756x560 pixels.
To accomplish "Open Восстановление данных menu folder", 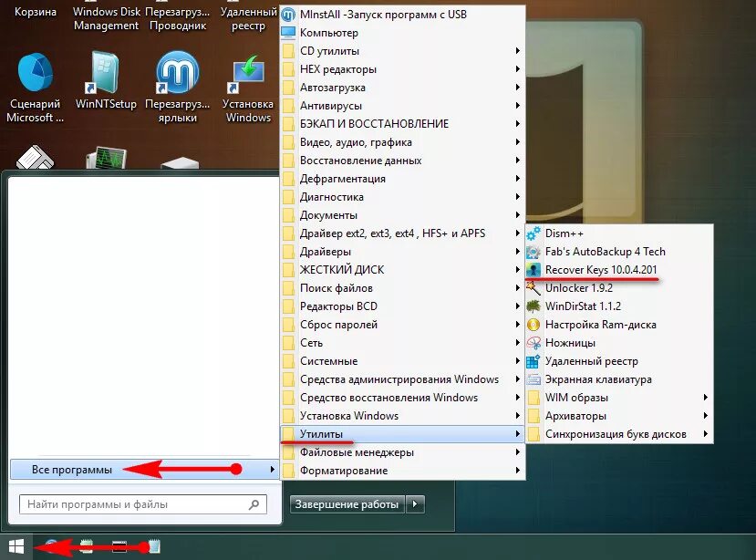I will coord(402,161).
